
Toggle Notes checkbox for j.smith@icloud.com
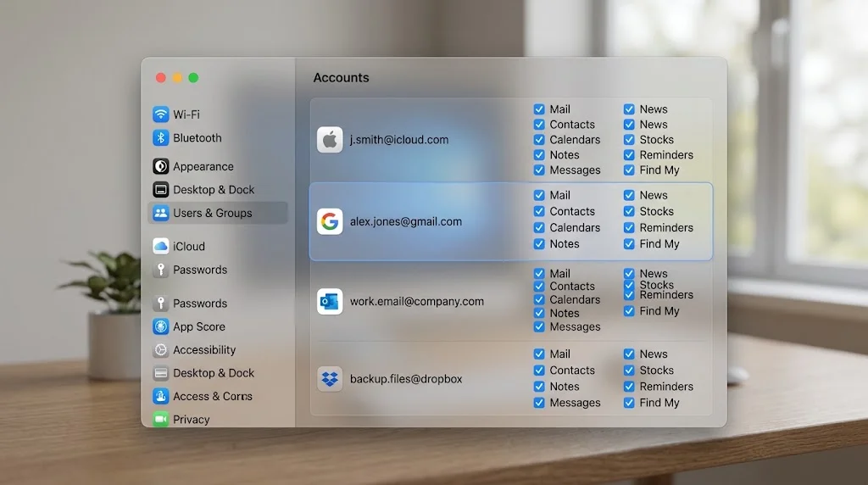coord(539,155)
